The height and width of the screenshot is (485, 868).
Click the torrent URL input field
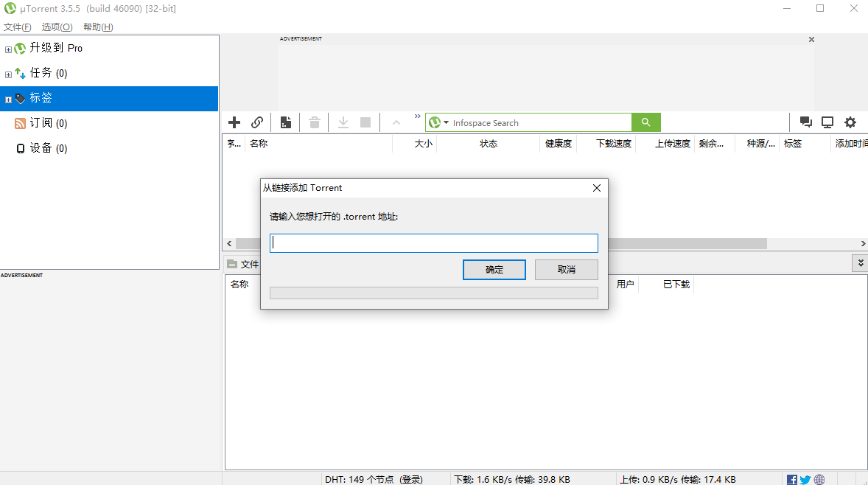[433, 242]
